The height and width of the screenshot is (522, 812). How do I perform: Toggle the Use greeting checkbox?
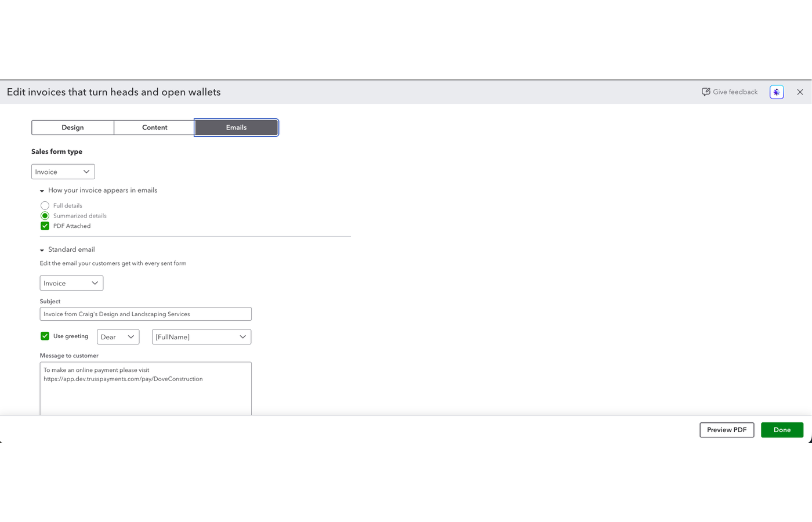click(x=45, y=336)
